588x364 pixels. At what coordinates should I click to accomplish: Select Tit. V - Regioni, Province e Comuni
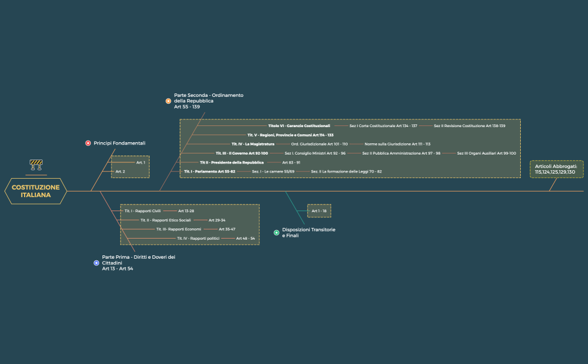[x=290, y=135]
